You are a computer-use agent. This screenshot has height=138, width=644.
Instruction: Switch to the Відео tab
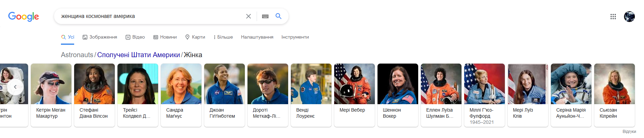tap(135, 37)
